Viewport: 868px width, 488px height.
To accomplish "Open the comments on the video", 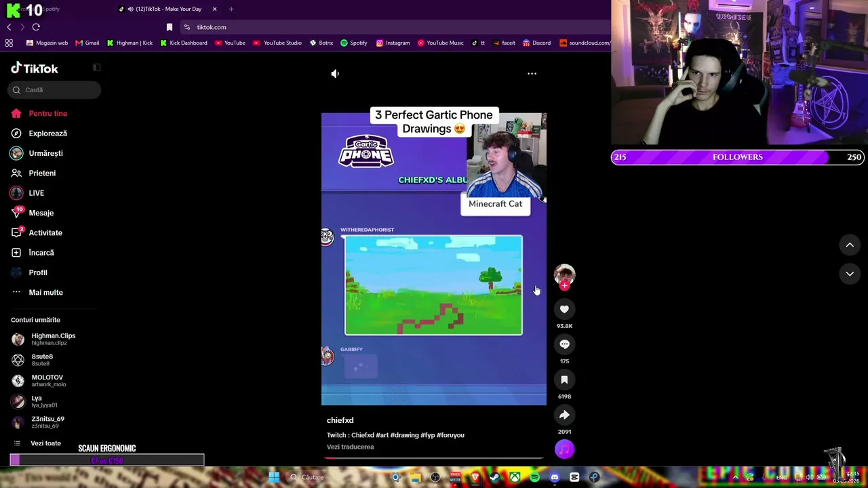I will [x=564, y=344].
